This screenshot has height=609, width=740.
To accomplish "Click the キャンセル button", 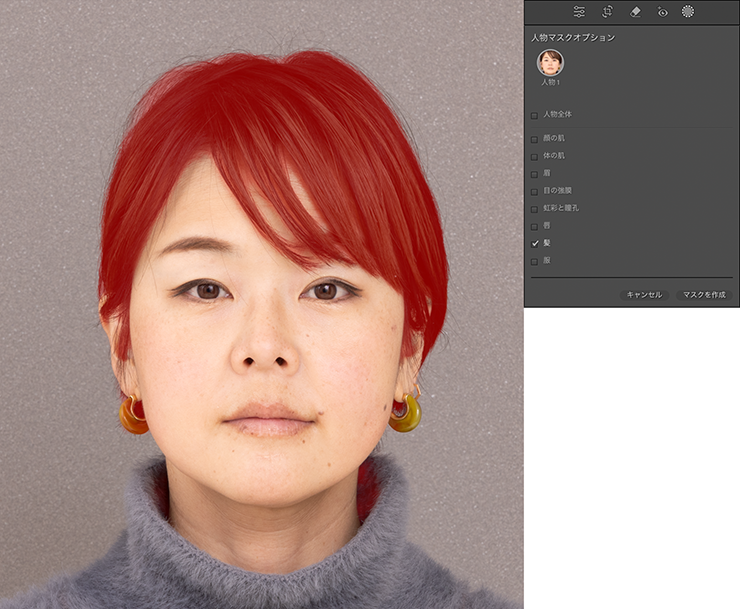I will click(x=644, y=295).
